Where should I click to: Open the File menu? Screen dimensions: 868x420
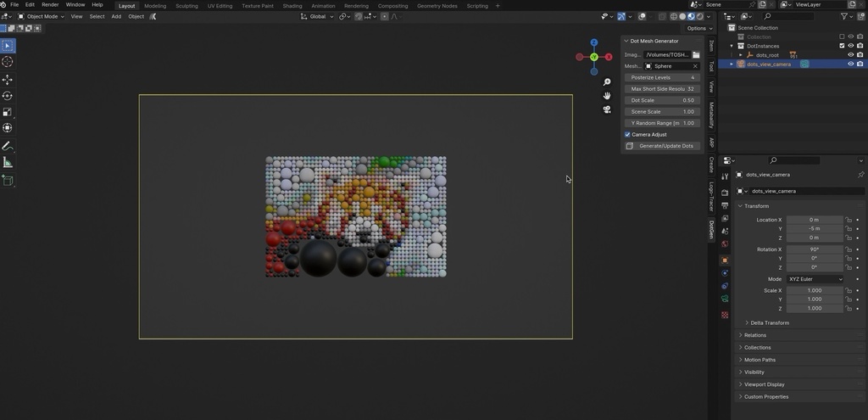click(14, 4)
